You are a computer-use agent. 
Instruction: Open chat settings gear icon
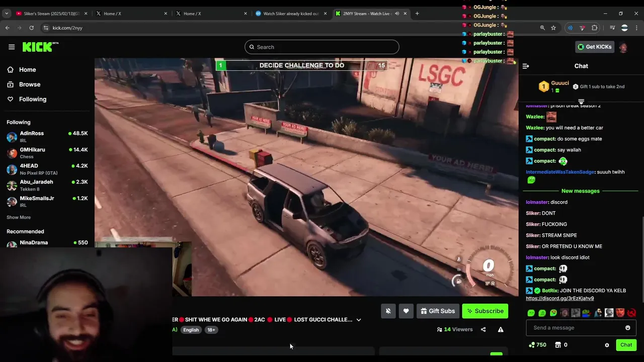click(x=607, y=345)
